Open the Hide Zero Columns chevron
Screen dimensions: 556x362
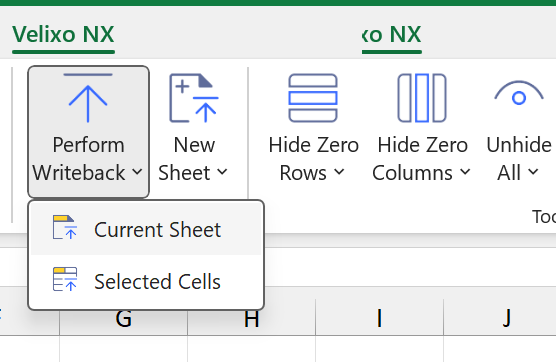pyautogui.click(x=465, y=172)
